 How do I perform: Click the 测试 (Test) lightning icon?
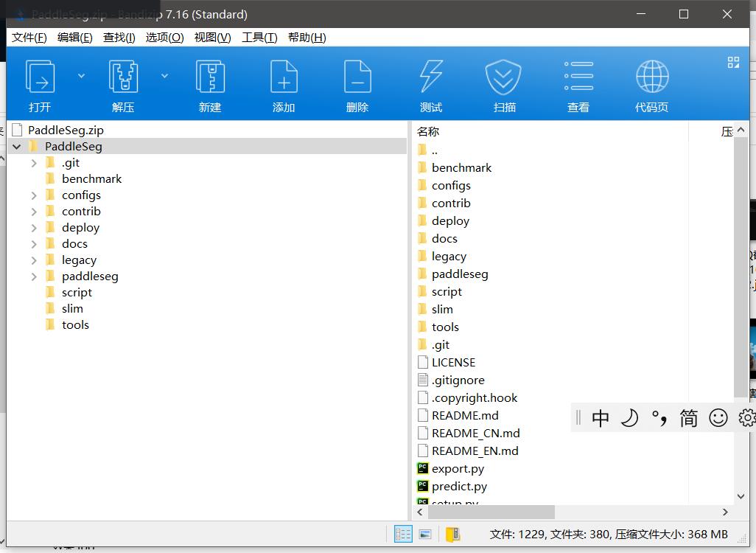pyautogui.click(x=431, y=77)
